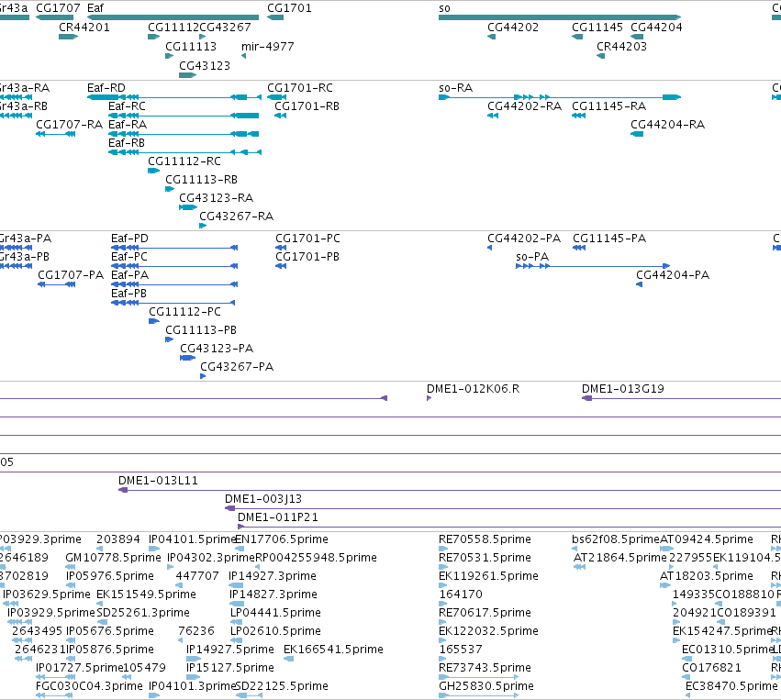781x700 pixels.
Task: Click RE70558.5prime EST label
Action: point(485,539)
